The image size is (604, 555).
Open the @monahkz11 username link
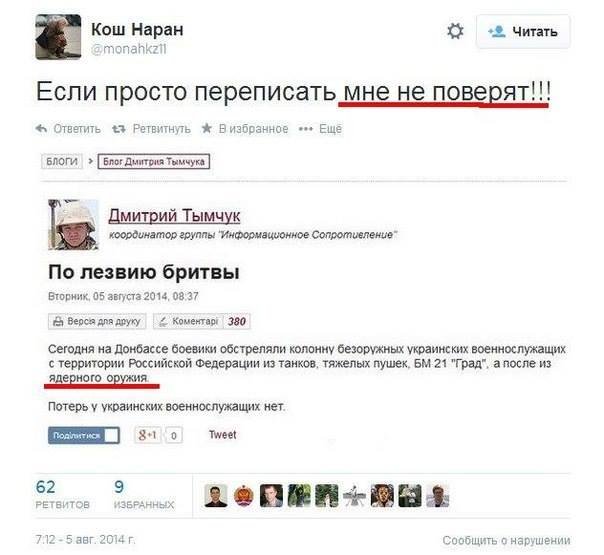(129, 49)
